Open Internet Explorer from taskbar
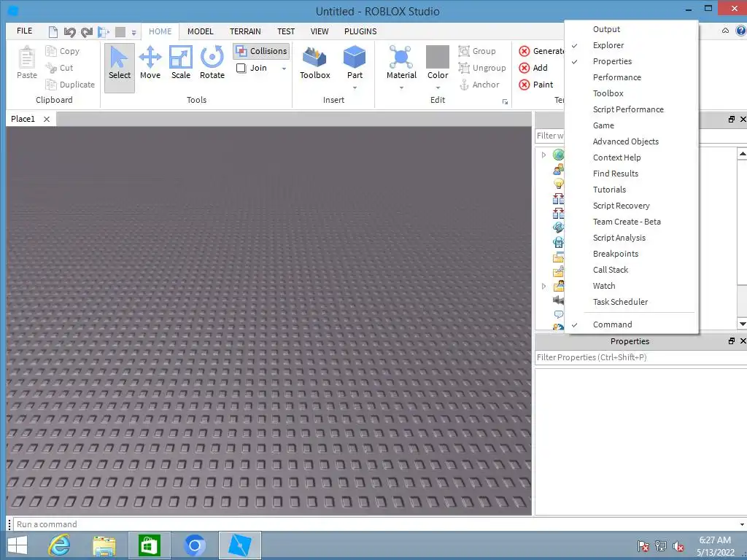 (59, 545)
